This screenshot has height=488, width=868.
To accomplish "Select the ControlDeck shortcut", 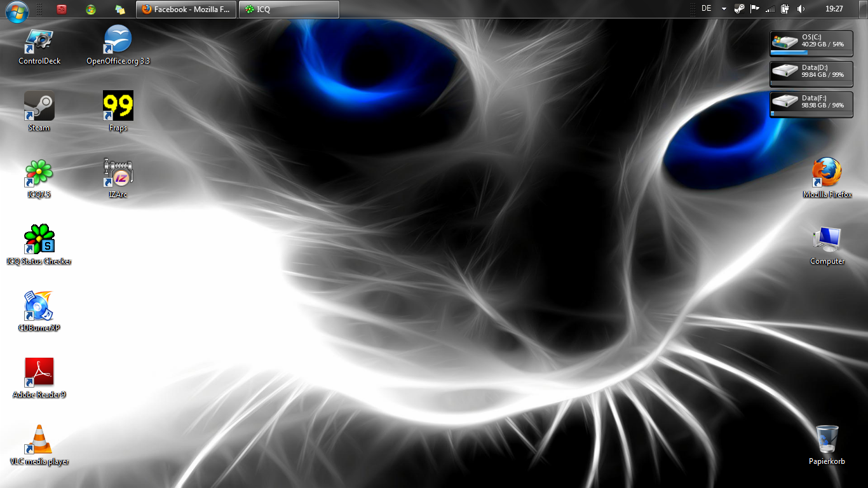I will click(x=39, y=40).
